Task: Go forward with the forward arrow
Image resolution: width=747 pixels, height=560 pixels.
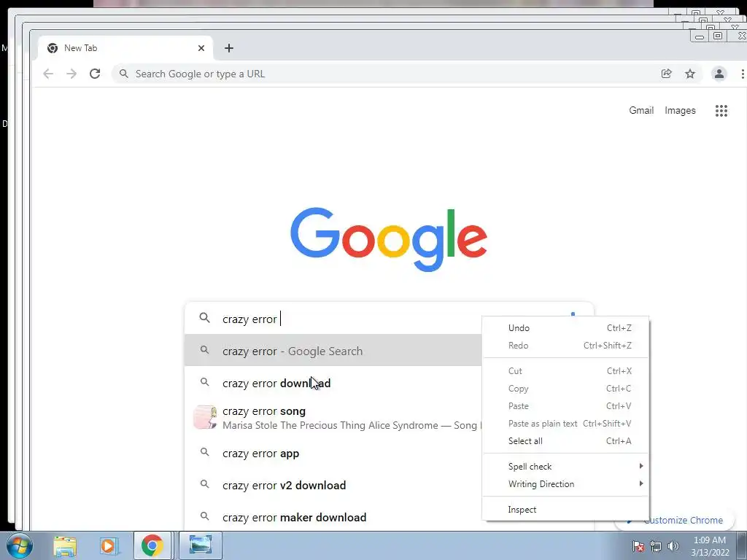Action: pos(71,74)
